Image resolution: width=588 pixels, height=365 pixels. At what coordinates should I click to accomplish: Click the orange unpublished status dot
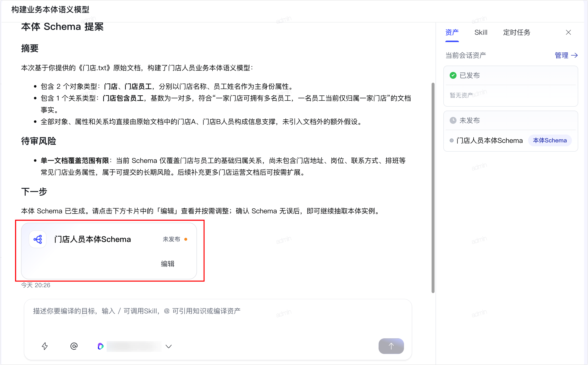click(186, 239)
